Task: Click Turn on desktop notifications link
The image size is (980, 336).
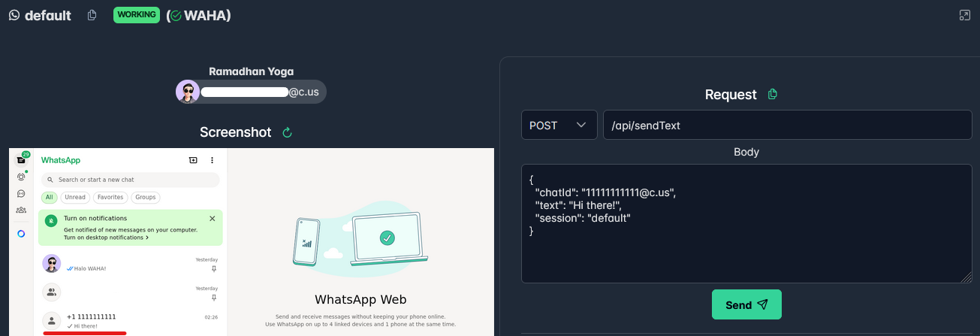Action: tap(106, 238)
